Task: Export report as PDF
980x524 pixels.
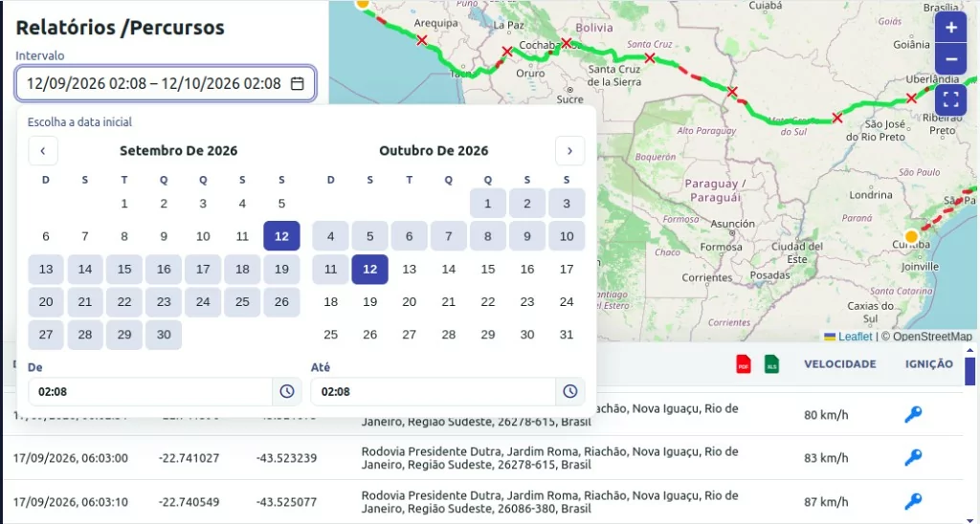Action: (743, 364)
